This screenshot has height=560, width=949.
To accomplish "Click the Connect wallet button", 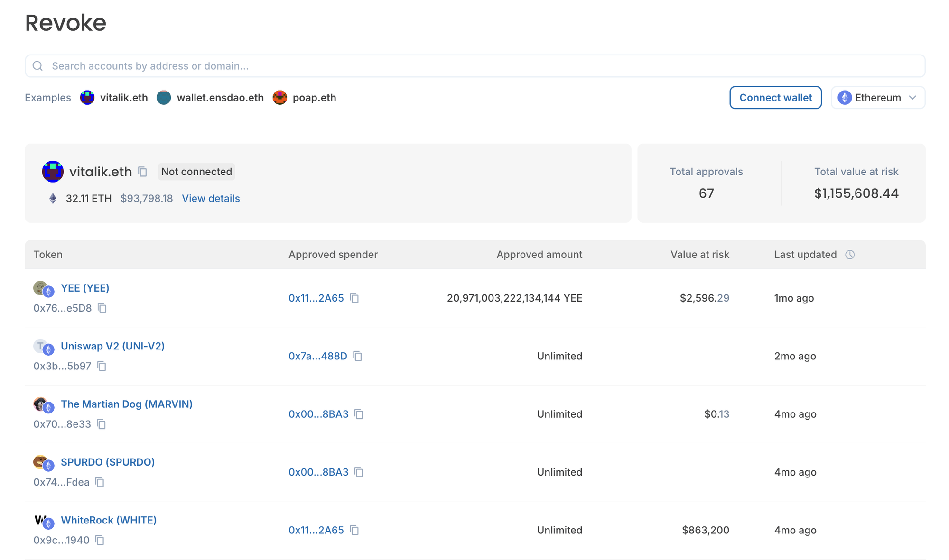I will point(775,98).
